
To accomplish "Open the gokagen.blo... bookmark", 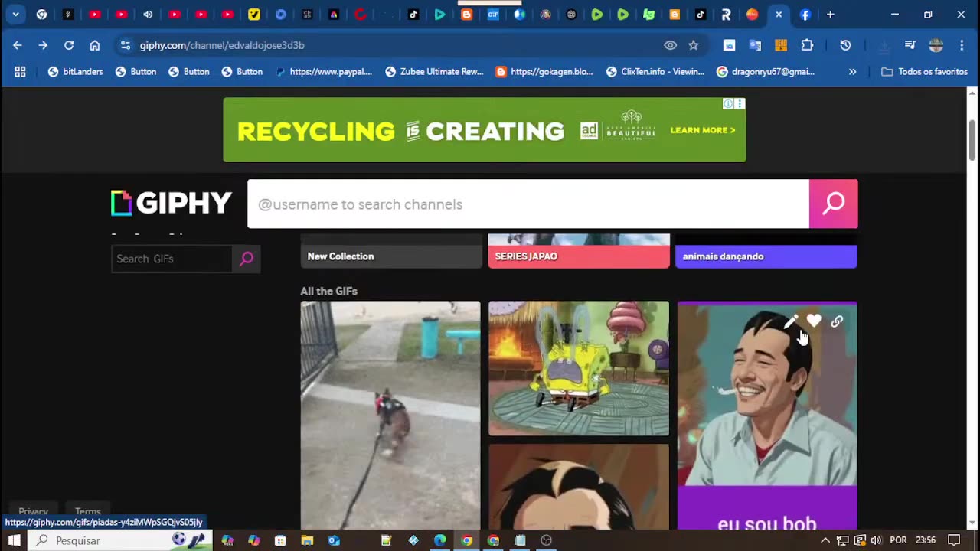I will coord(544,71).
